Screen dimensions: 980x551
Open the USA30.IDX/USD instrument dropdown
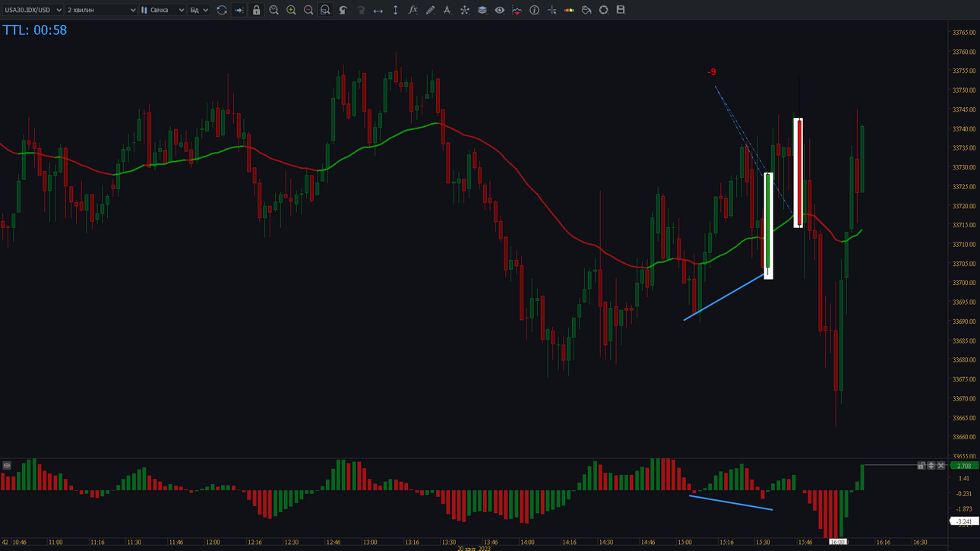coord(33,10)
